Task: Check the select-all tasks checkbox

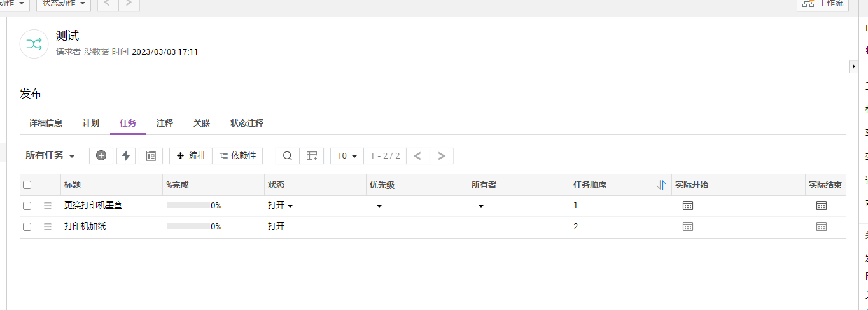Action: 27,185
